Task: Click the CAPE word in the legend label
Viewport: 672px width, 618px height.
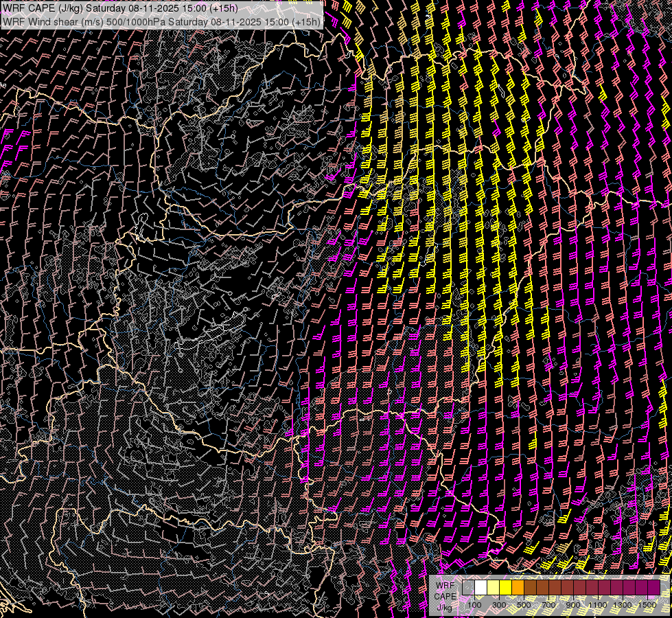Action: pos(445,596)
